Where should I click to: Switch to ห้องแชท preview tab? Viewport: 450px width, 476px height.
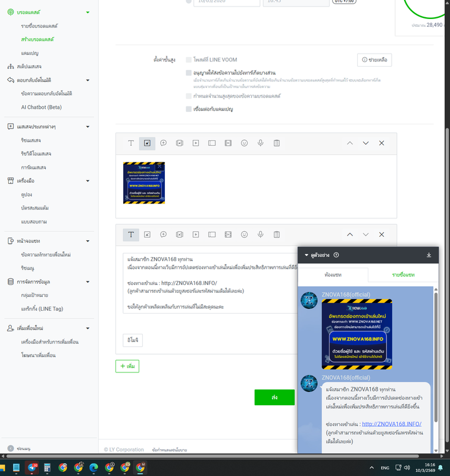coord(333,275)
